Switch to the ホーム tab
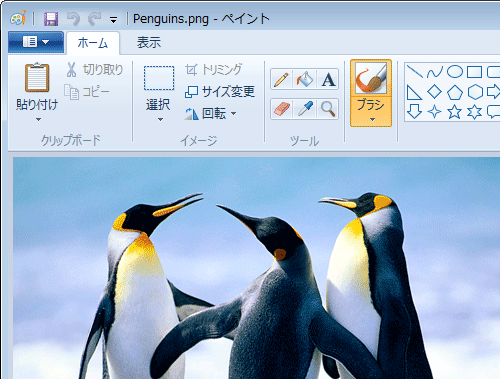Image resolution: width=500 pixels, height=379 pixels. [93, 43]
